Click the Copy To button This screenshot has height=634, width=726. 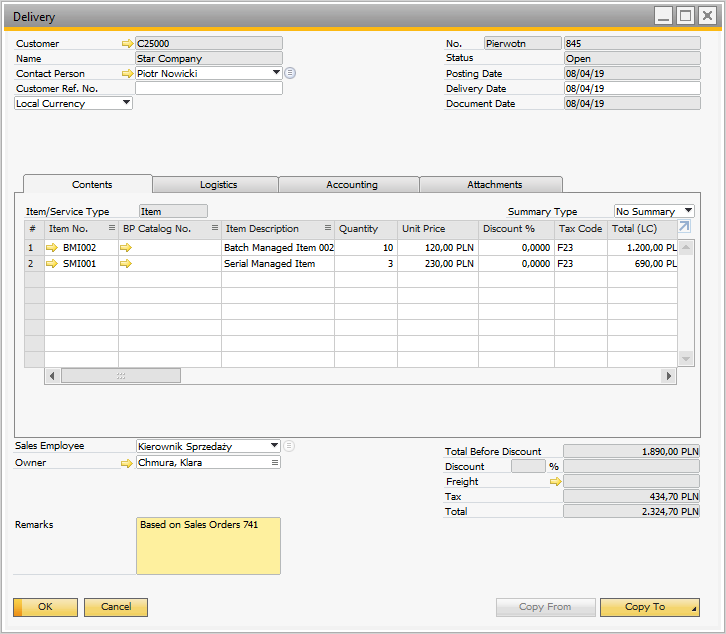[644, 607]
